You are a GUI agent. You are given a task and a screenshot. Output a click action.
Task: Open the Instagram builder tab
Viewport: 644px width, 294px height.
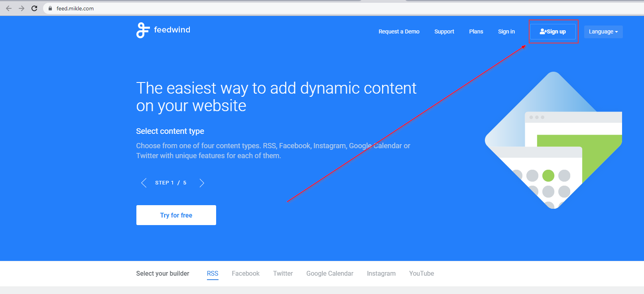pos(381,274)
